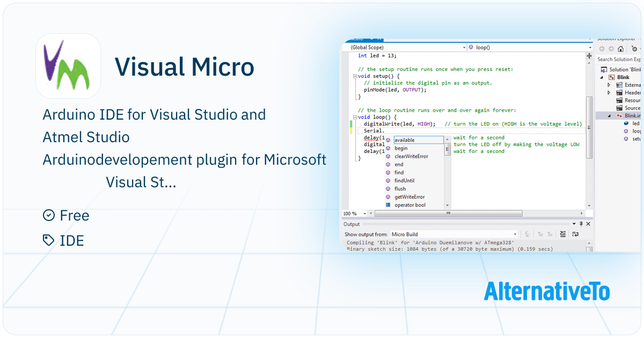Close the Output panel
Viewport: 644px width, 338px height.
click(588, 224)
